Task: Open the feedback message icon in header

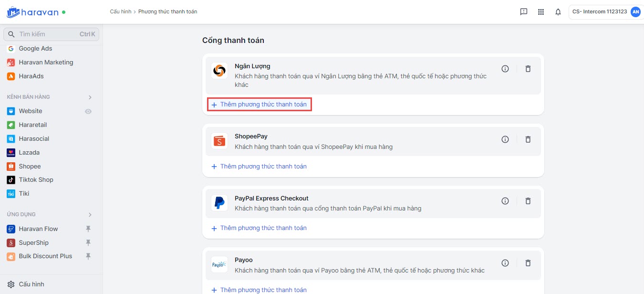Action: 524,12
